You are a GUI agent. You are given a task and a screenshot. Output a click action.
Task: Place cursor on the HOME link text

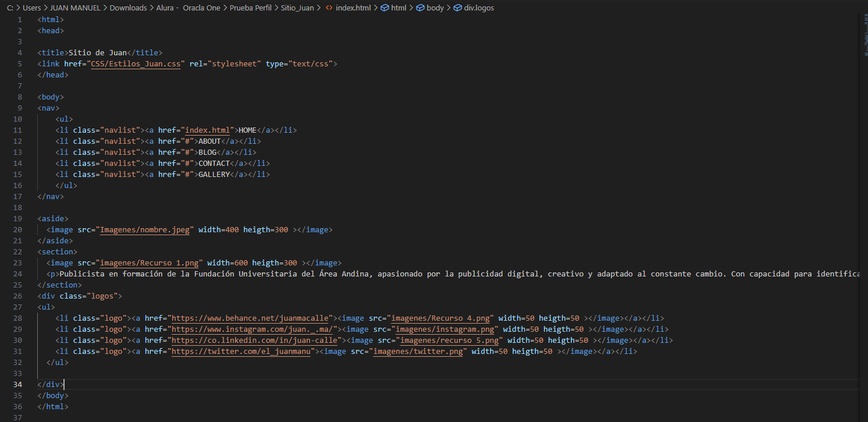click(x=248, y=130)
